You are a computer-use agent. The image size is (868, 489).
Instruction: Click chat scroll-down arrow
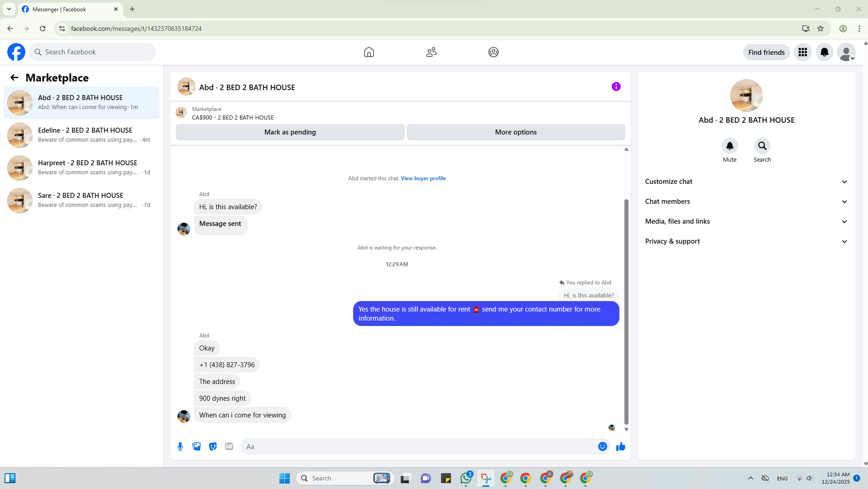626,429
